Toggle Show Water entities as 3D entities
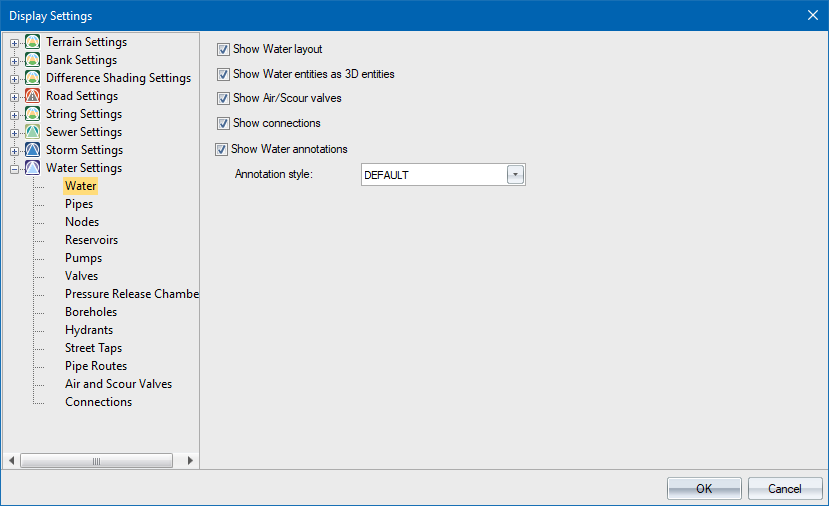The height and width of the screenshot is (506, 829). [224, 74]
